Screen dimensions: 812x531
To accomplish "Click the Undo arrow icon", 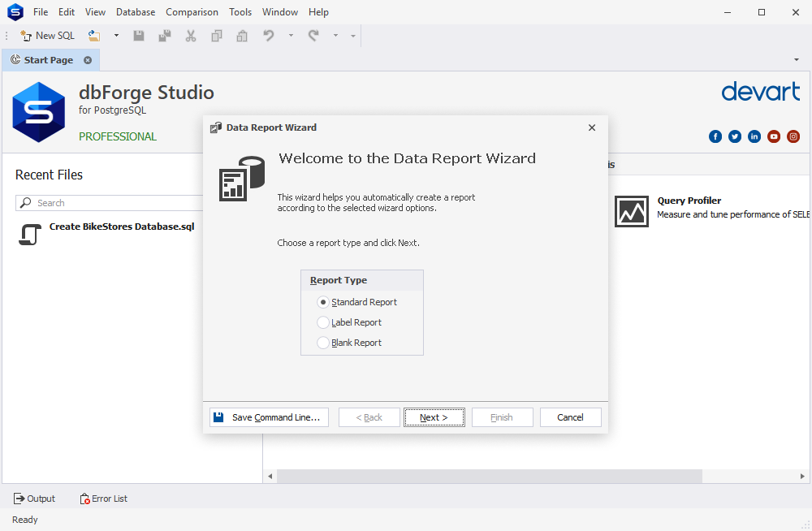I will tap(268, 36).
